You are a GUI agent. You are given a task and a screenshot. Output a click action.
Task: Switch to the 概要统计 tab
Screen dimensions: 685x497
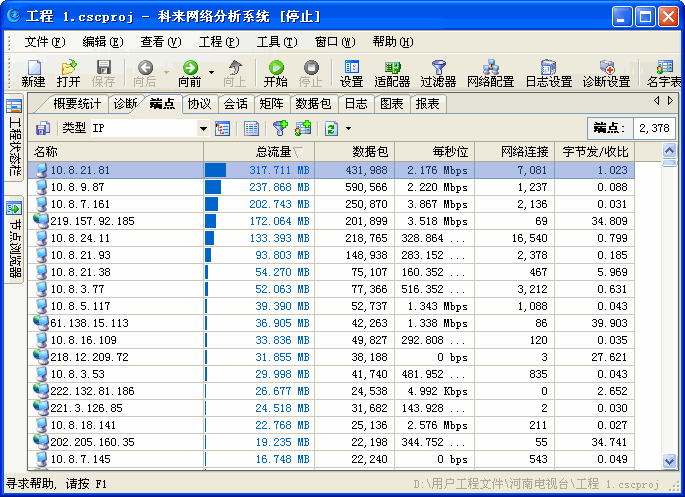point(79,103)
